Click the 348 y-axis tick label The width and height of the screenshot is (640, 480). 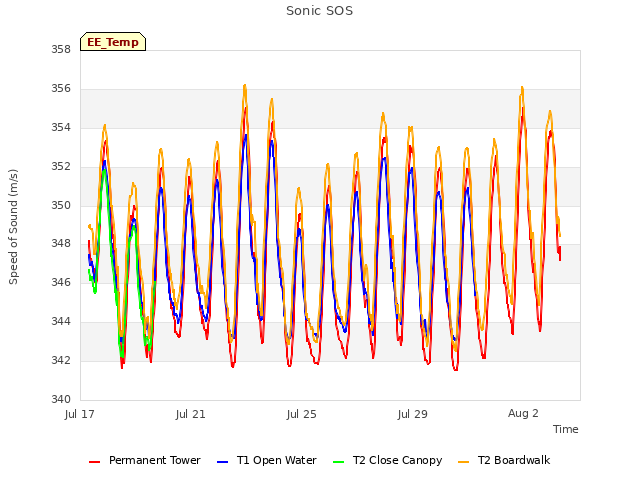(x=61, y=244)
